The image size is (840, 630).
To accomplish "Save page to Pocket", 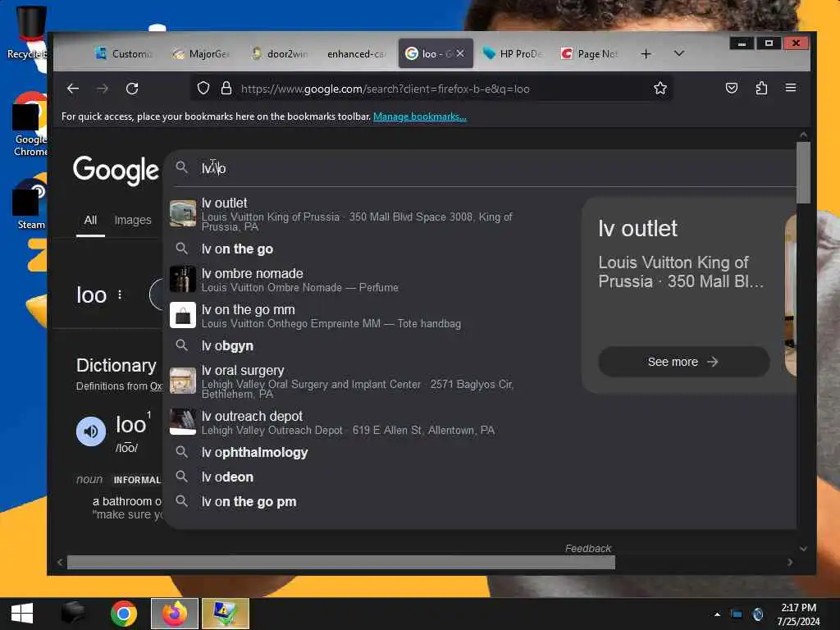I will click(x=731, y=89).
